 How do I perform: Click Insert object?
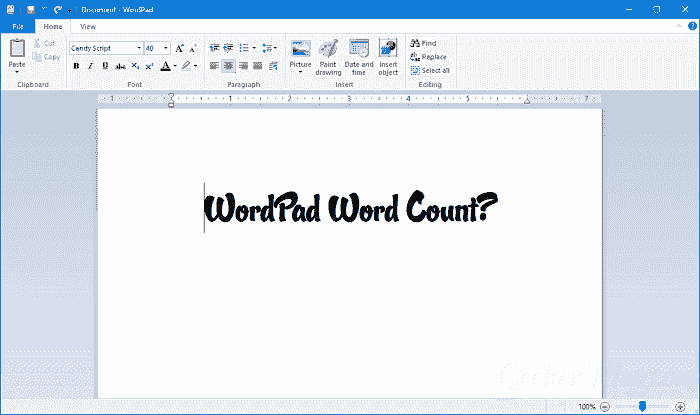point(388,57)
